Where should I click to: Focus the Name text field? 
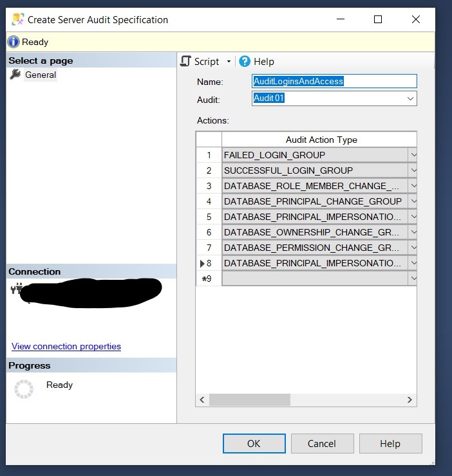[x=334, y=81]
